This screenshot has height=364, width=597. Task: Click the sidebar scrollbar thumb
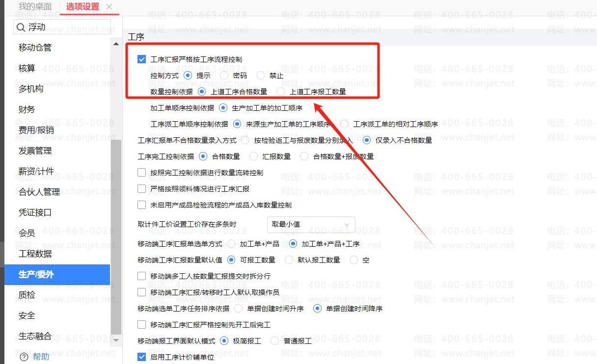point(116,236)
